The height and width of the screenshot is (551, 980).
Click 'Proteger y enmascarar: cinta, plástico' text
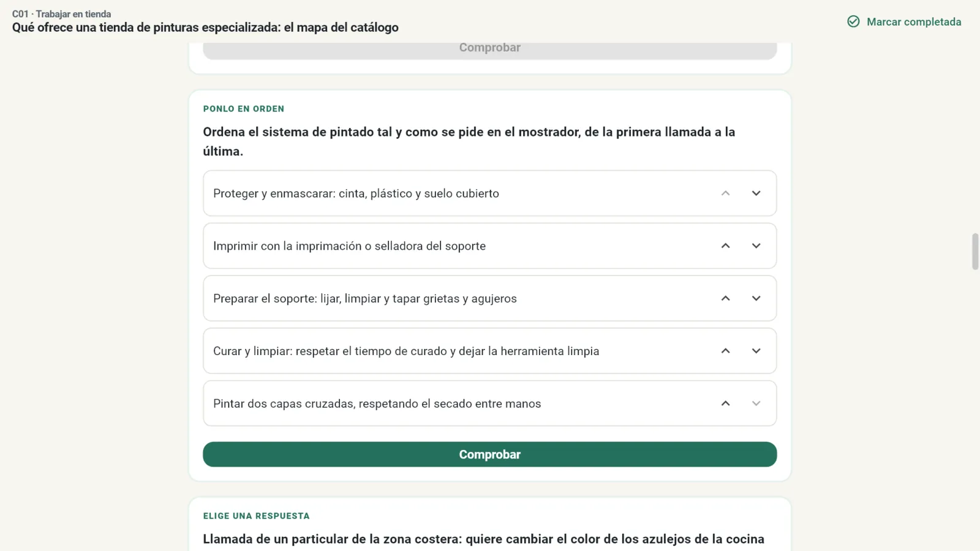356,193
